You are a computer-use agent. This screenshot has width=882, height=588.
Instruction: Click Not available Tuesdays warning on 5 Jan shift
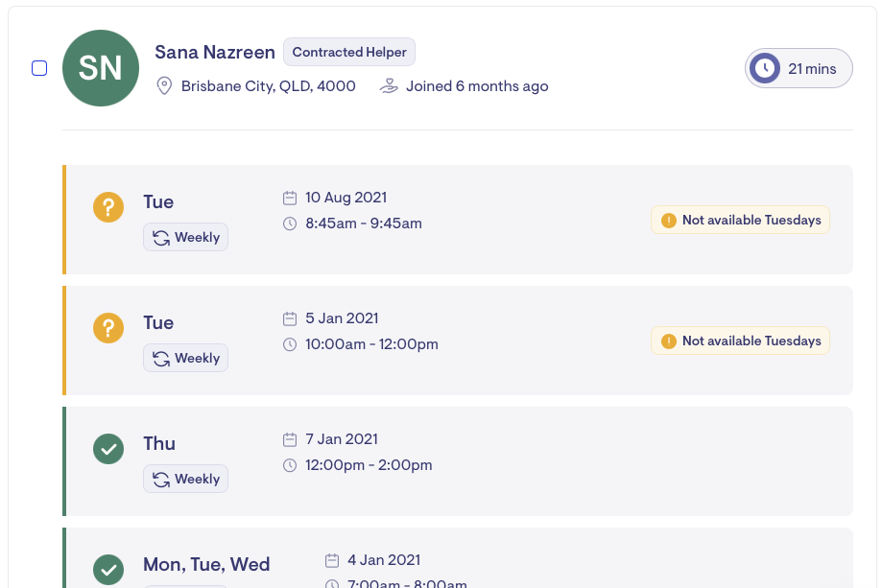tap(740, 341)
